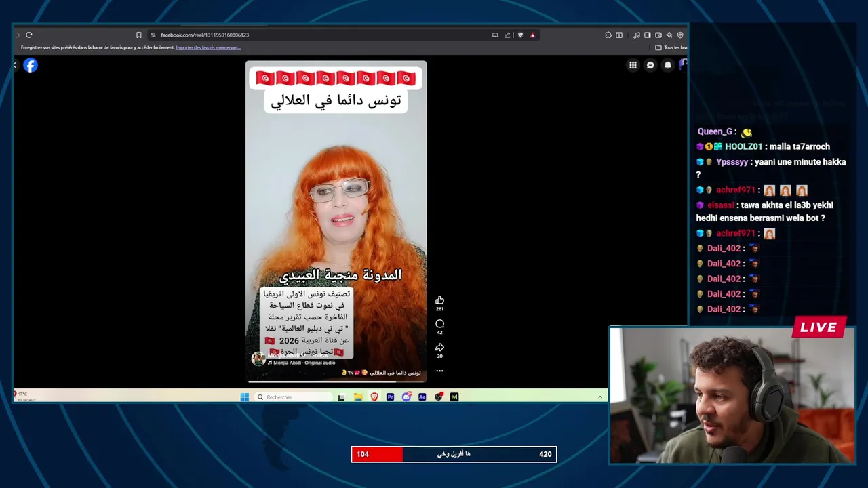
Task: Click username Queen_G in chat
Action: coord(715,132)
